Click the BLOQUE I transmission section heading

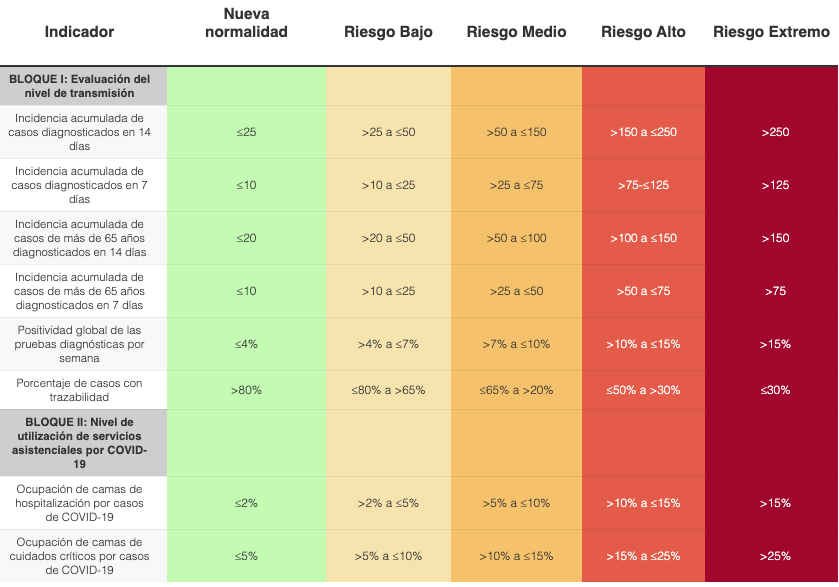80,86
